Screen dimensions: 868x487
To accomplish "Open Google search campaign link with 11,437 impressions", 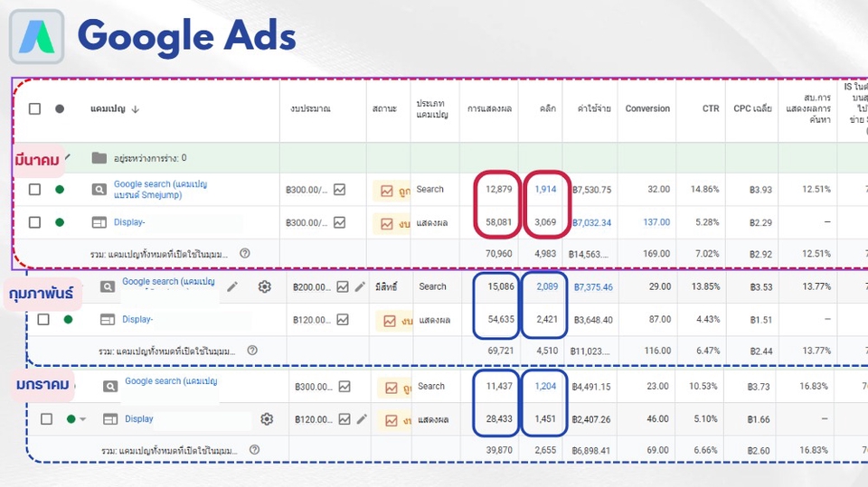I will [171, 380].
